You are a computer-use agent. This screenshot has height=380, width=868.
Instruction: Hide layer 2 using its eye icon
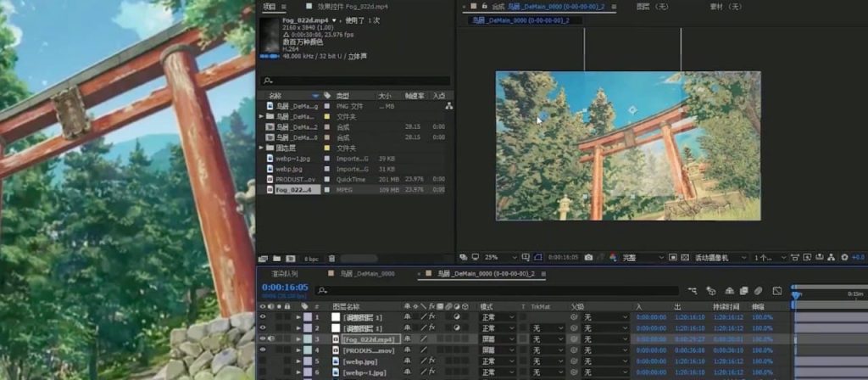263,328
